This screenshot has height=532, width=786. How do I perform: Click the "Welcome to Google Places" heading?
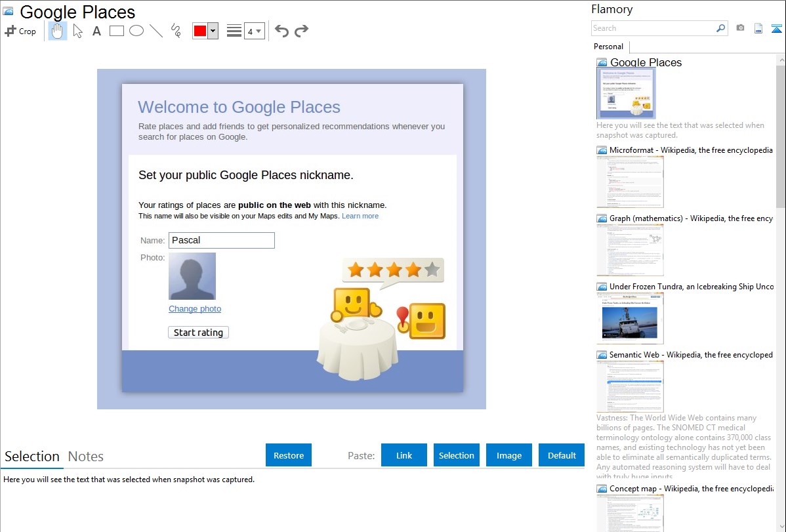point(239,107)
